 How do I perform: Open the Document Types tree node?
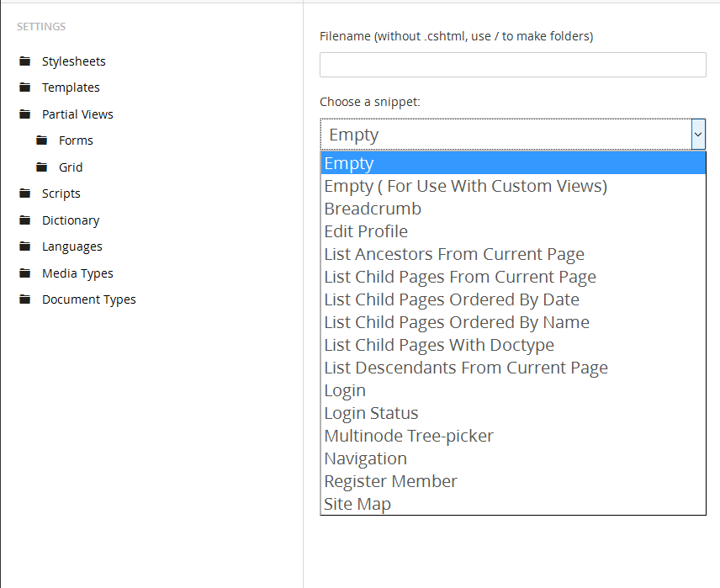click(88, 299)
